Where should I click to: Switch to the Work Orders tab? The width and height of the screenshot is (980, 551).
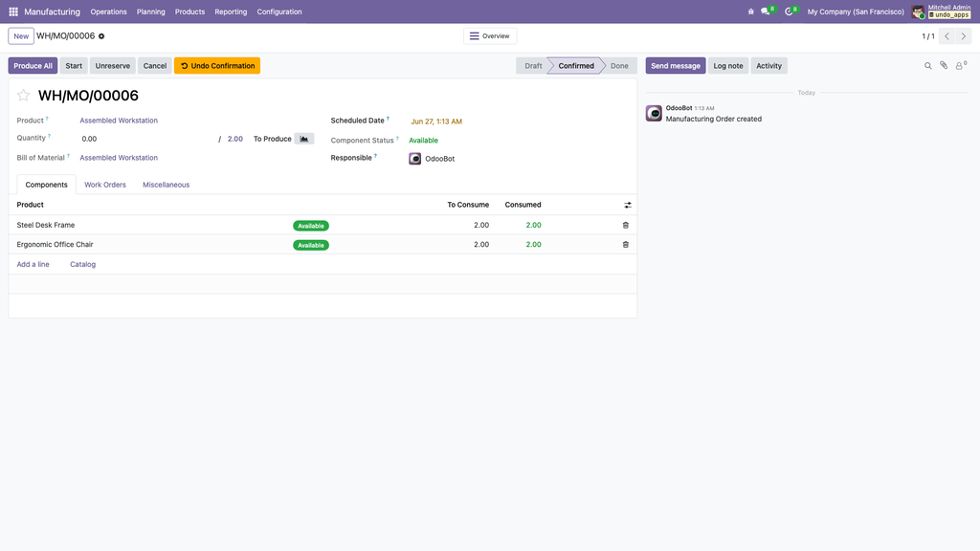pos(105,185)
